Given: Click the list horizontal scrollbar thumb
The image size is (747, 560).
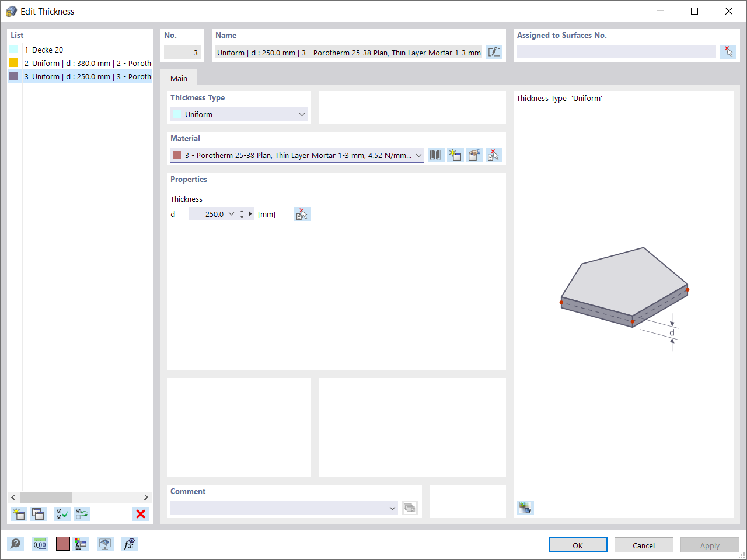Looking at the screenshot, I should (x=46, y=497).
